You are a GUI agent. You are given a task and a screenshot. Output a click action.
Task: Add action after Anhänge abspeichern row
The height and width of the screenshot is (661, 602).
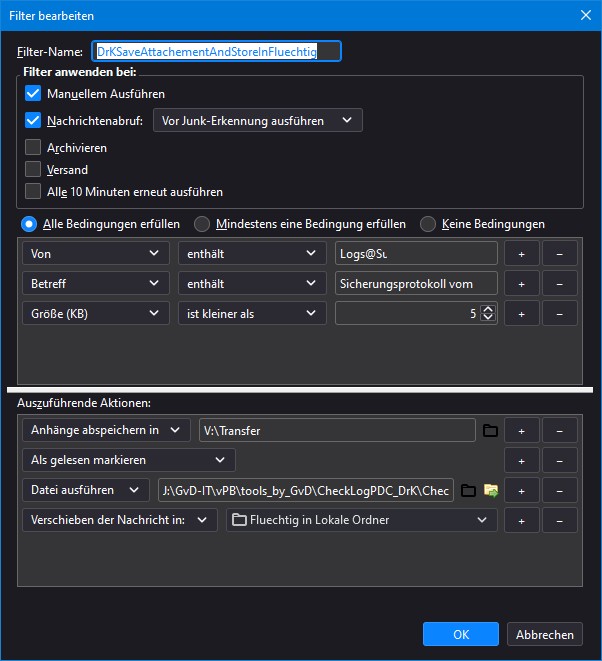point(521,430)
